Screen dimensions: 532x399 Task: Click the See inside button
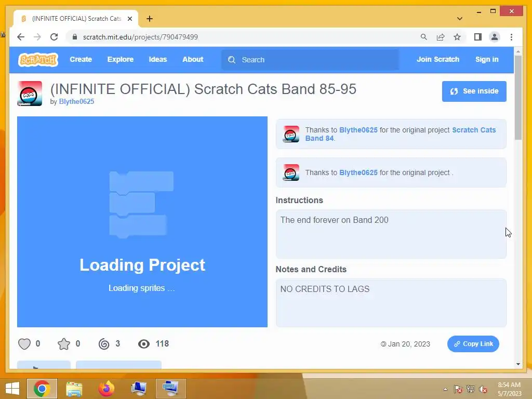(474, 91)
